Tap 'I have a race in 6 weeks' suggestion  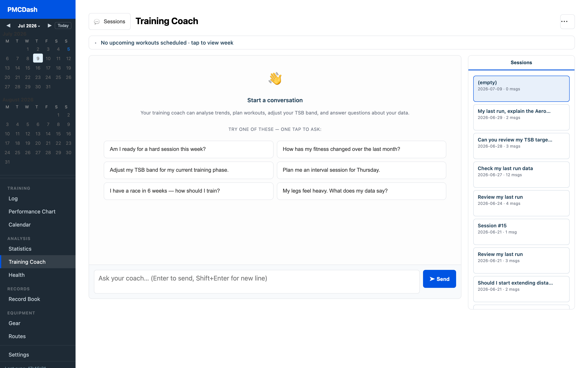(x=189, y=191)
